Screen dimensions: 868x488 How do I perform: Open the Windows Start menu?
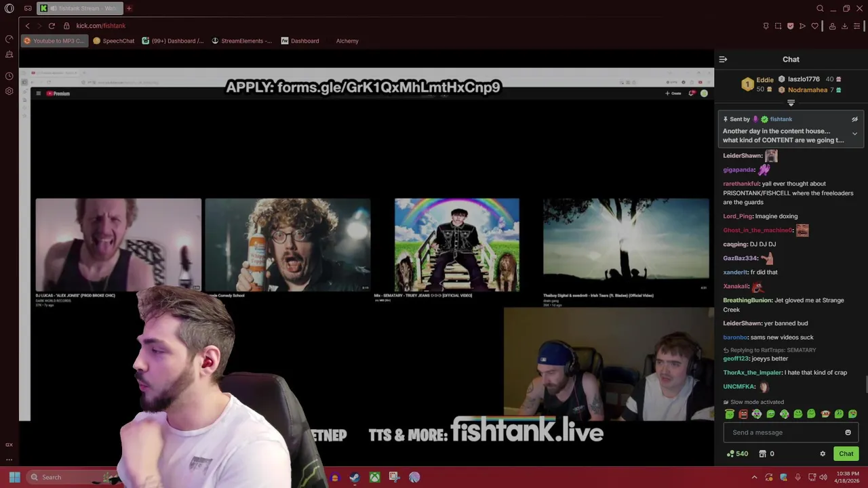[14, 477]
